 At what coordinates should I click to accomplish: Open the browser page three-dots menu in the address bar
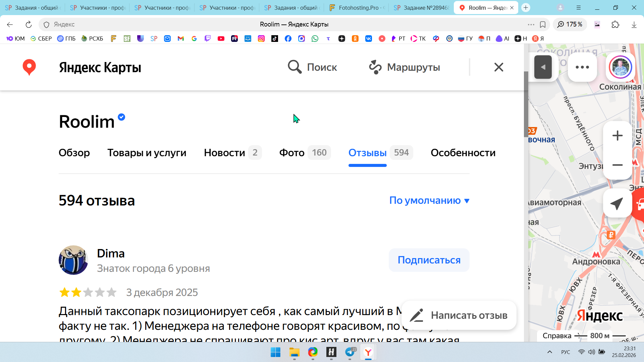pos(531,24)
